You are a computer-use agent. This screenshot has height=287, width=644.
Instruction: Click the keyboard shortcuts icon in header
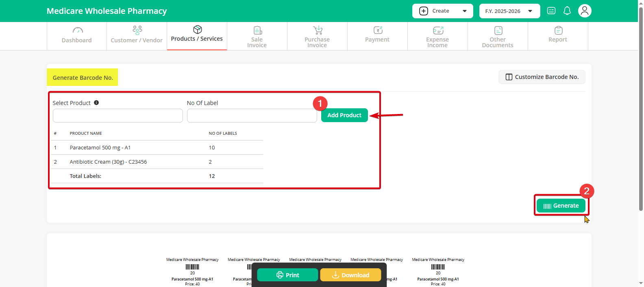coord(551,11)
